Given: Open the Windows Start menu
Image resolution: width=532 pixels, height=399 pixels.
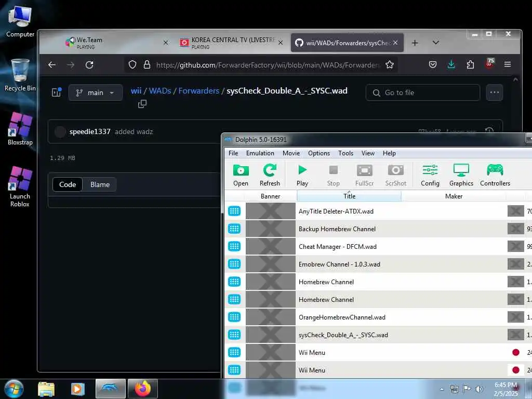Looking at the screenshot, I should [14, 389].
